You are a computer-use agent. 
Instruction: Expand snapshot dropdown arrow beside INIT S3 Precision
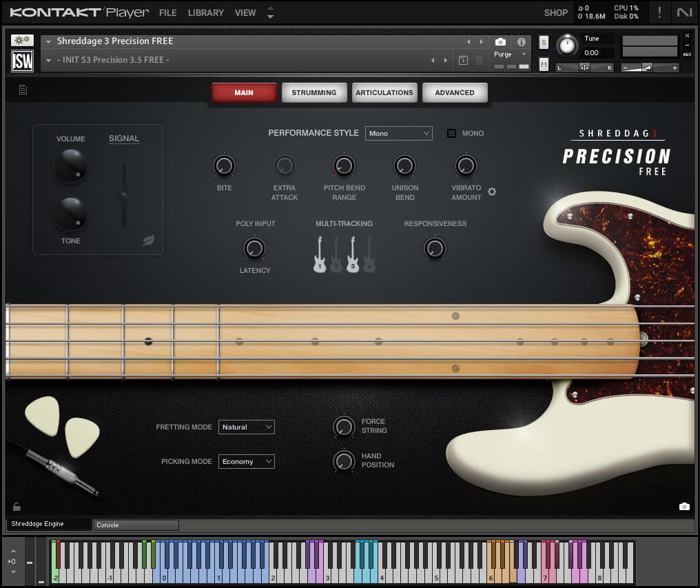point(48,61)
